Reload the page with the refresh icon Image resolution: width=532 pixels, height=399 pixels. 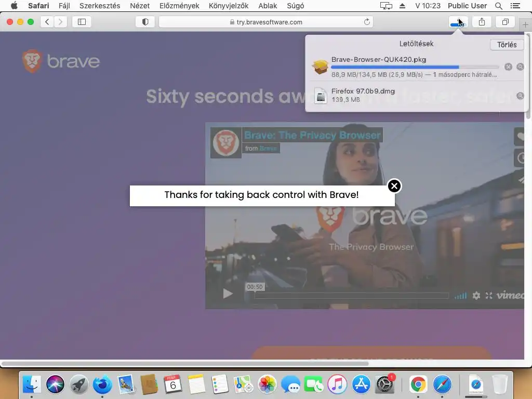(x=367, y=22)
